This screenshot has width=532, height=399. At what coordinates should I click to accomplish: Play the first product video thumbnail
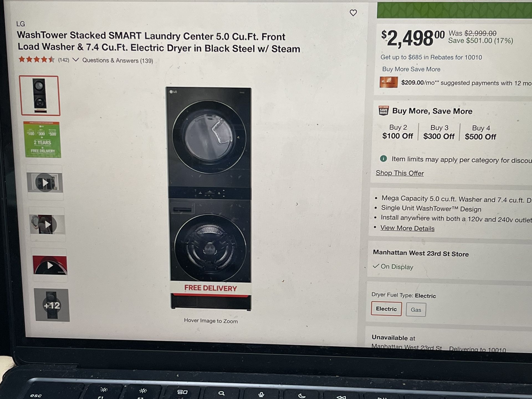(45, 183)
